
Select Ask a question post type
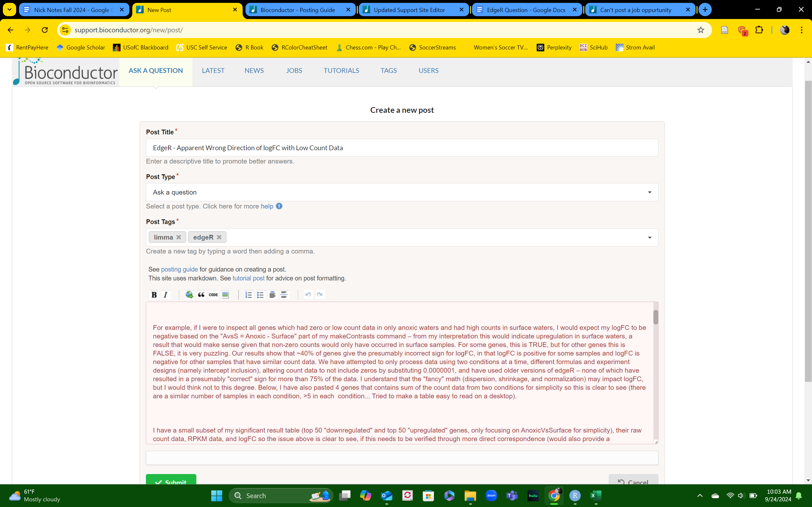point(402,192)
